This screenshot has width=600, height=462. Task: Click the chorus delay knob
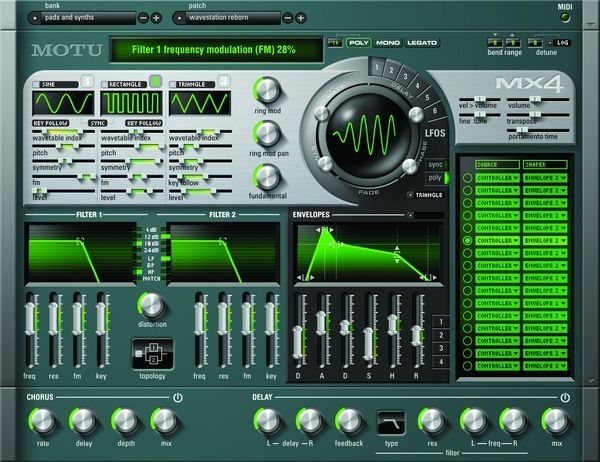tap(83, 421)
